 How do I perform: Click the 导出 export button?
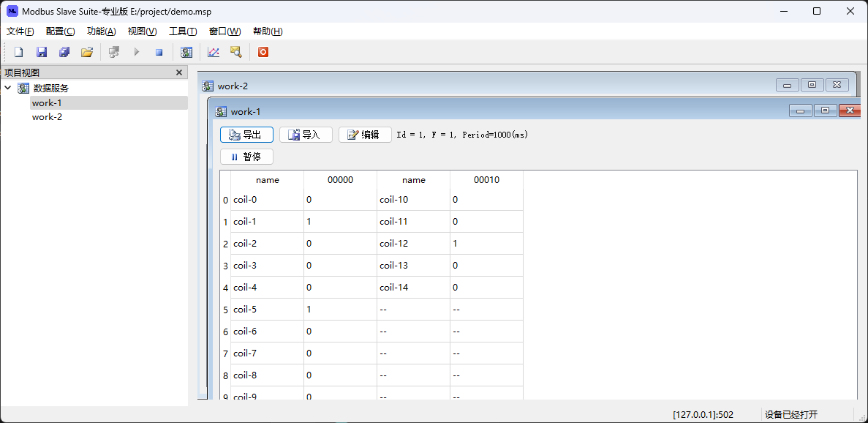(x=246, y=135)
